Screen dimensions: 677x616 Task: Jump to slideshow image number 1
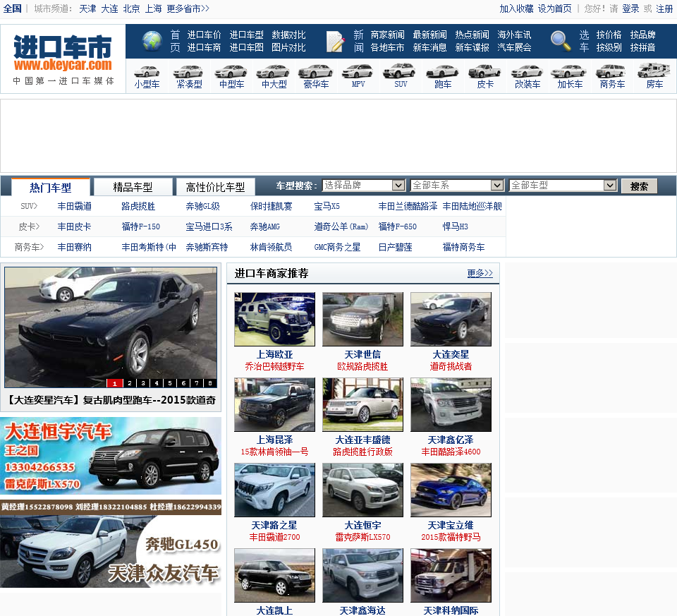click(x=114, y=383)
